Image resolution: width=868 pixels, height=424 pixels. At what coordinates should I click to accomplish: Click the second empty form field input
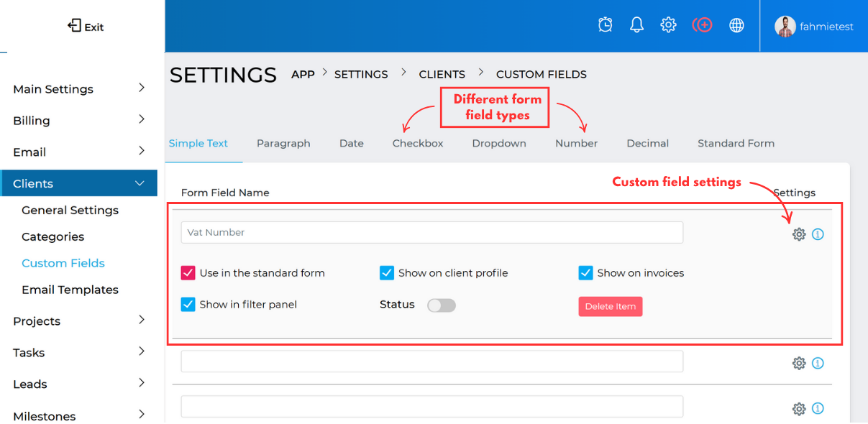[432, 361]
